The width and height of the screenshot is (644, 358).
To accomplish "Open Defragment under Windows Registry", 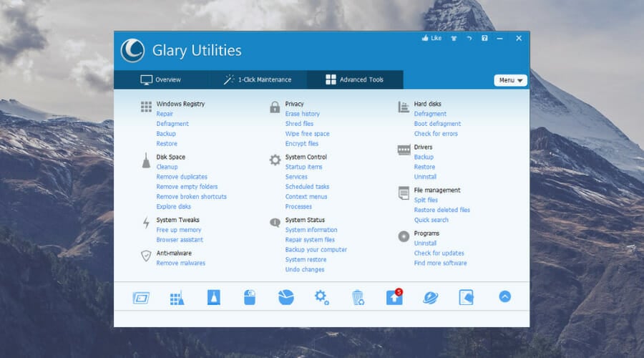I will [172, 124].
